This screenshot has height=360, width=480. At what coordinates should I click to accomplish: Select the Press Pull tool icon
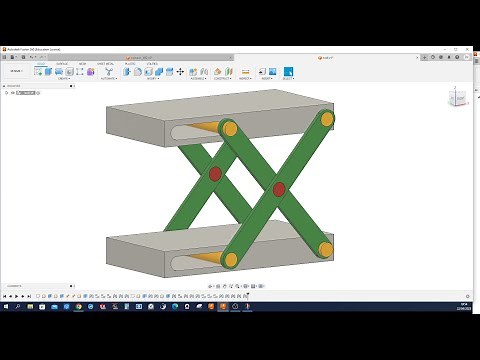coord(127,71)
